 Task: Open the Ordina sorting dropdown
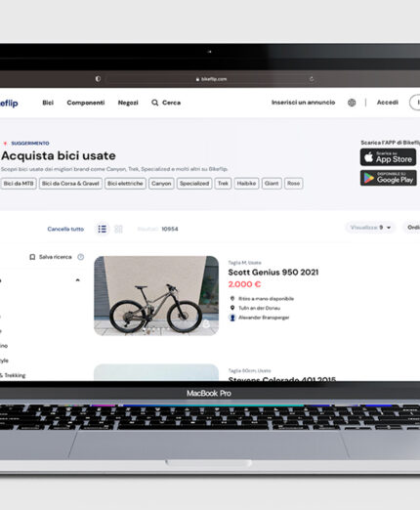click(x=412, y=228)
